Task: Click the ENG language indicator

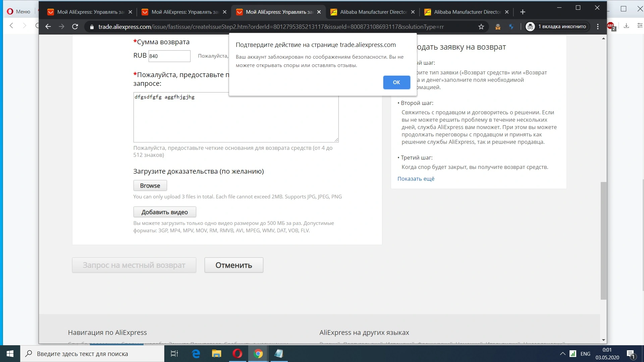Action: point(585,354)
